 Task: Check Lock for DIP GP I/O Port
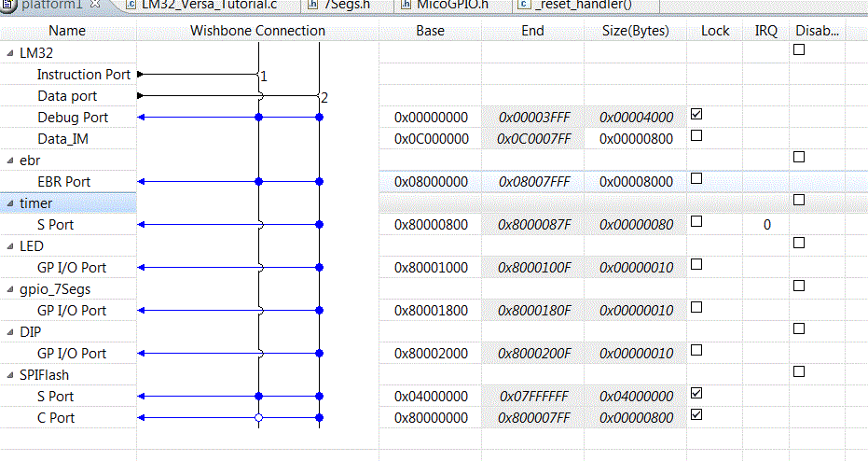coord(696,350)
